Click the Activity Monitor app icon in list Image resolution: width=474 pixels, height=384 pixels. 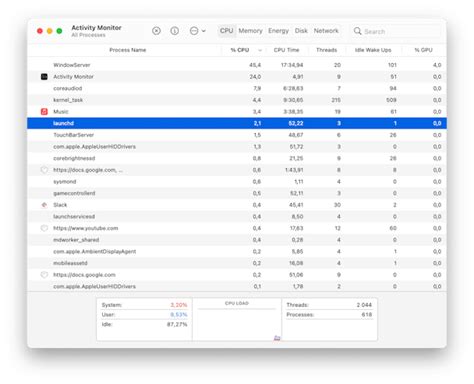point(44,77)
